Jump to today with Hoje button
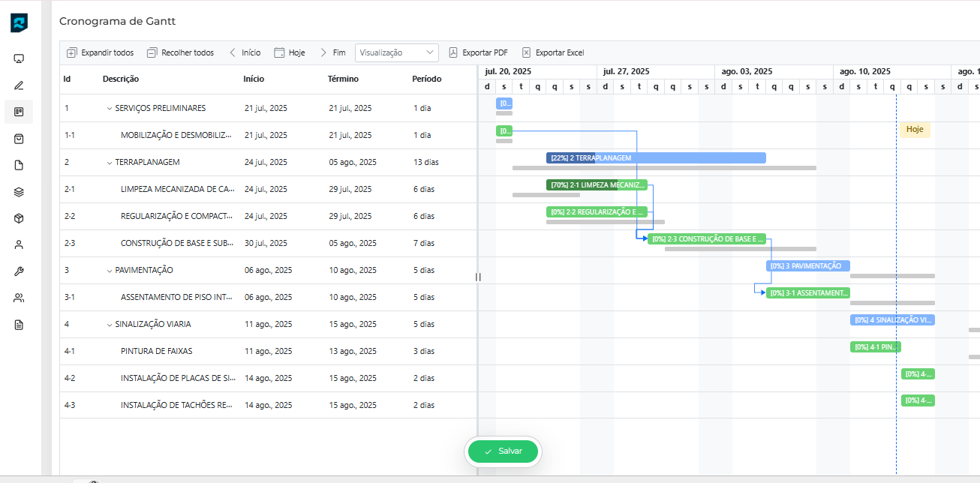 coord(290,52)
